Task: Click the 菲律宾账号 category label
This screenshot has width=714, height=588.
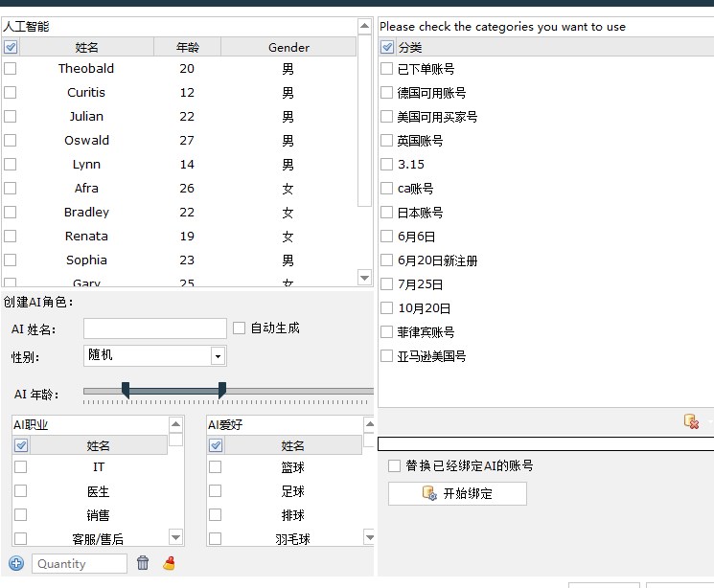Action: coord(426,332)
